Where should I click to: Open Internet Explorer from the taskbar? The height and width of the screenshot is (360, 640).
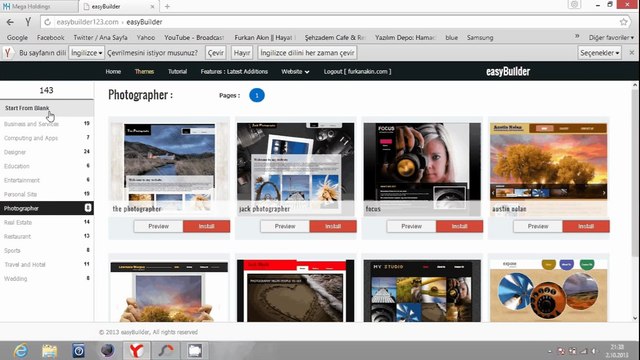[x=20, y=351]
